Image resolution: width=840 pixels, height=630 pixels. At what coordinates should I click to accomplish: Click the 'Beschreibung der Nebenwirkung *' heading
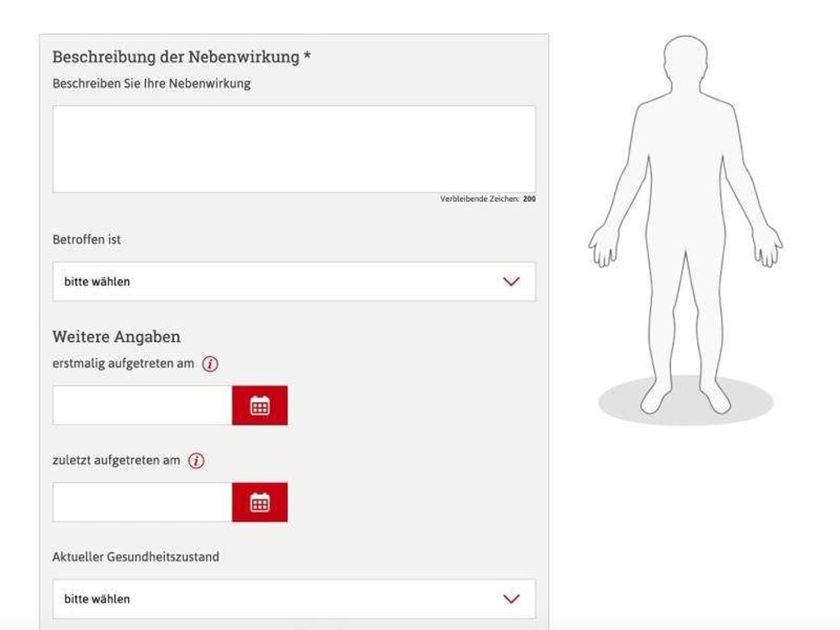181,57
